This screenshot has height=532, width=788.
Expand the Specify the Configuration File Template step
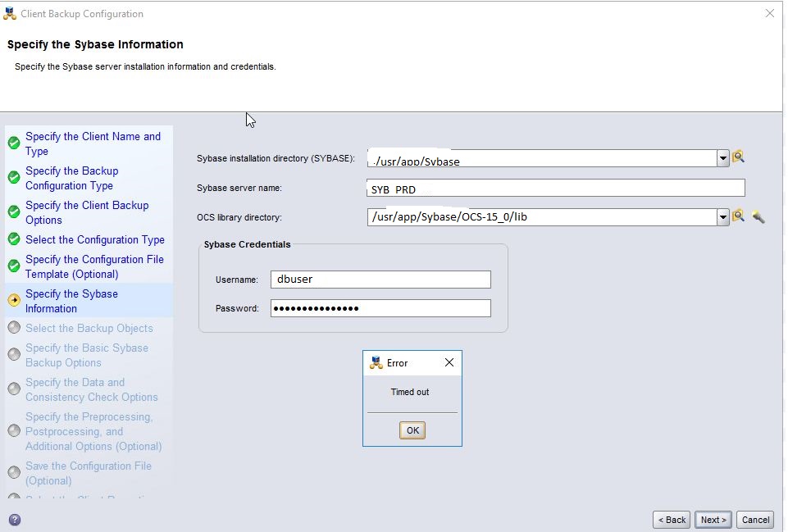pyautogui.click(x=94, y=266)
